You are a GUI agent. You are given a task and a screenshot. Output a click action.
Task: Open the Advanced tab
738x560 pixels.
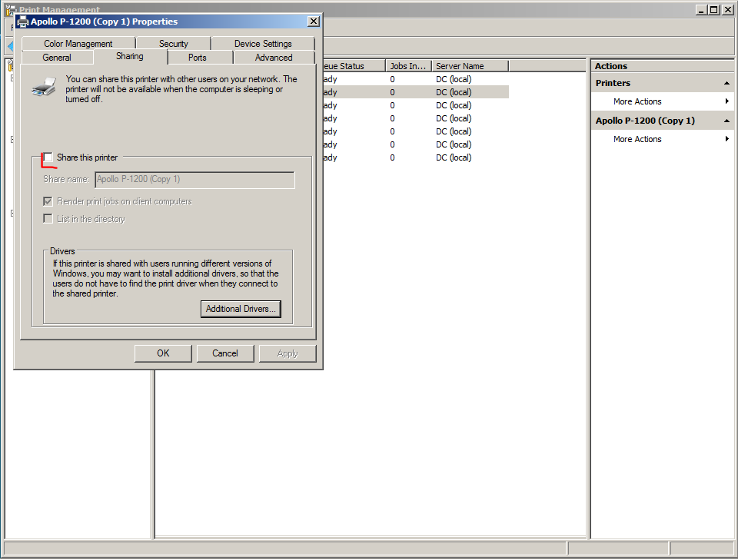(274, 58)
